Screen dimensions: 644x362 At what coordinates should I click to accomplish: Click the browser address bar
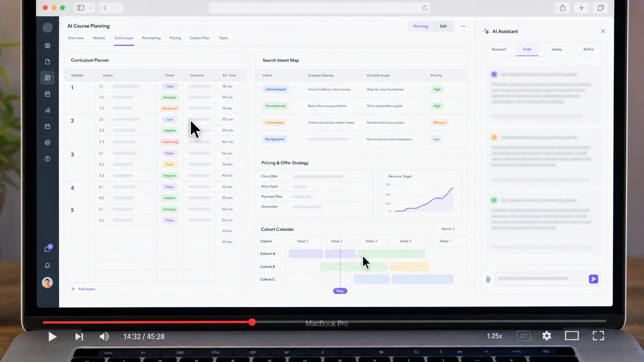click(x=320, y=8)
